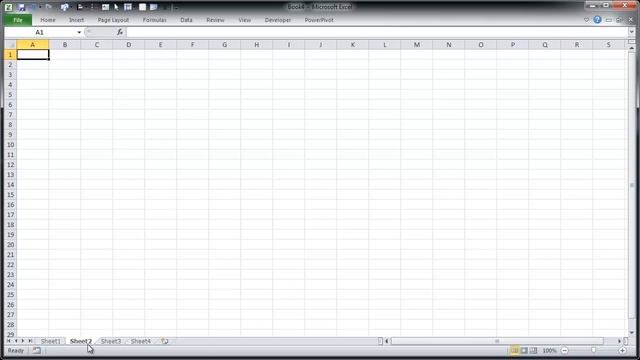This screenshot has height=360, width=640.
Task: Click the Insert Function fx button
Action: (x=120, y=32)
